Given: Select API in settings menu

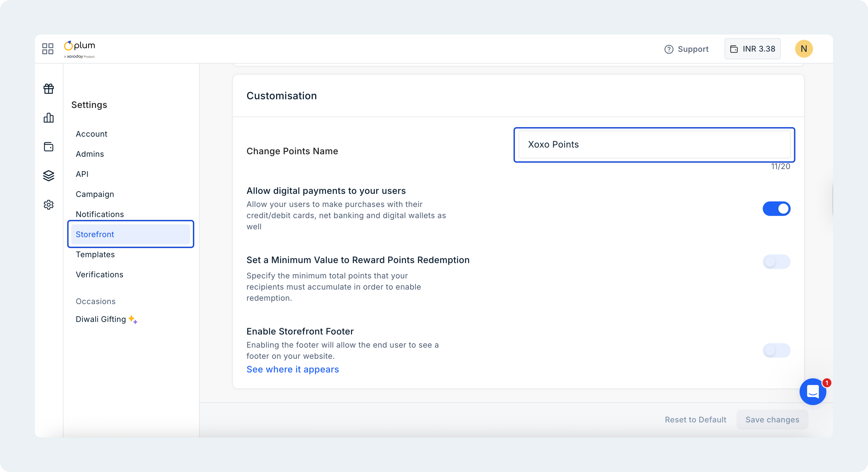Looking at the screenshot, I should click(82, 174).
